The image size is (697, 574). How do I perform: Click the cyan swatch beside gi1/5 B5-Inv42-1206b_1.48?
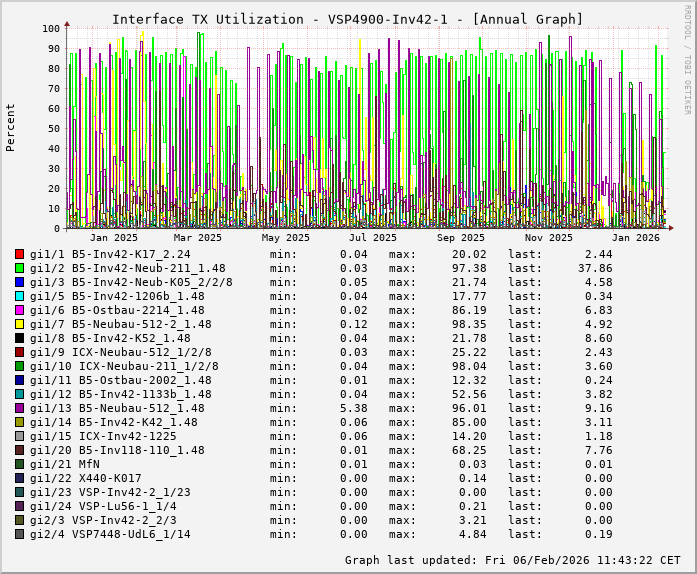(x=20, y=297)
